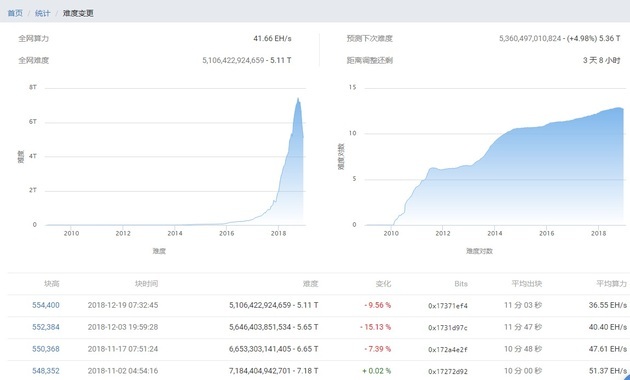Click the 难度 table column header
Viewport: 630px width, 380px height.
pyautogui.click(x=311, y=284)
